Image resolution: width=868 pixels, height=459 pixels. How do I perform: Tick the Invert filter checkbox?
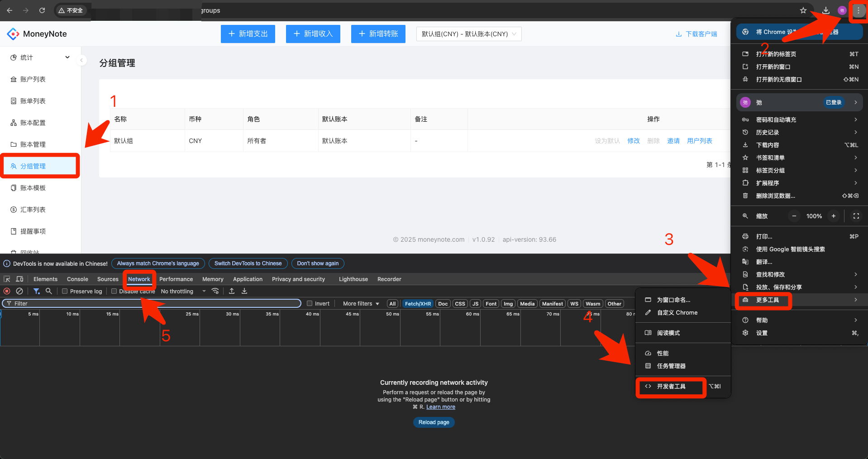click(310, 303)
